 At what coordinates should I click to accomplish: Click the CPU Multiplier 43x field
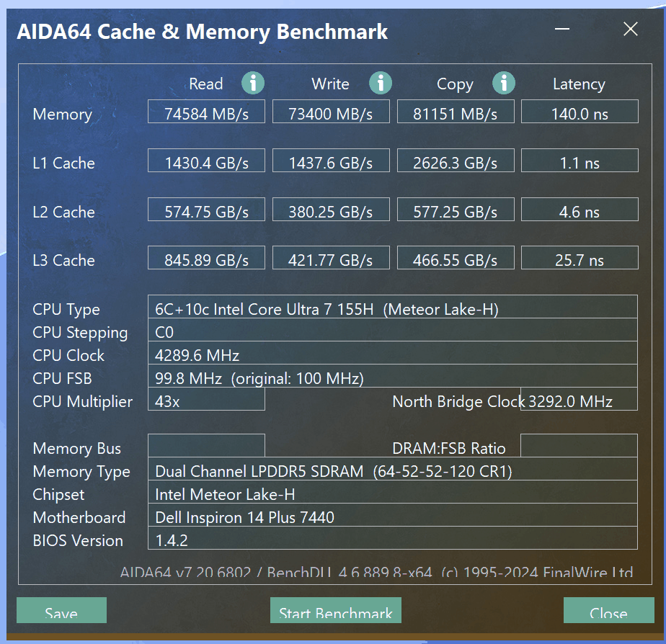tap(206, 400)
